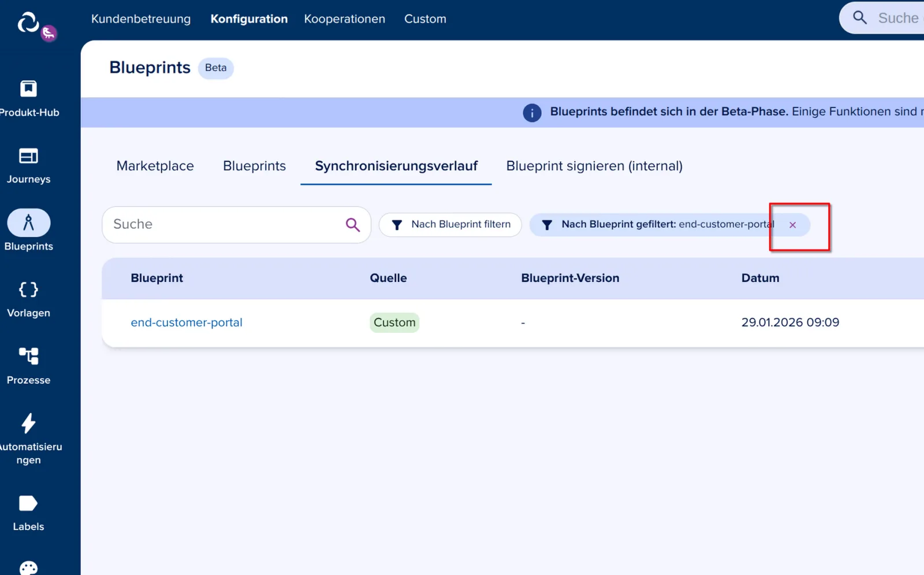The height and width of the screenshot is (575, 924).
Task: Click the Blueprint column header
Action: point(157,278)
